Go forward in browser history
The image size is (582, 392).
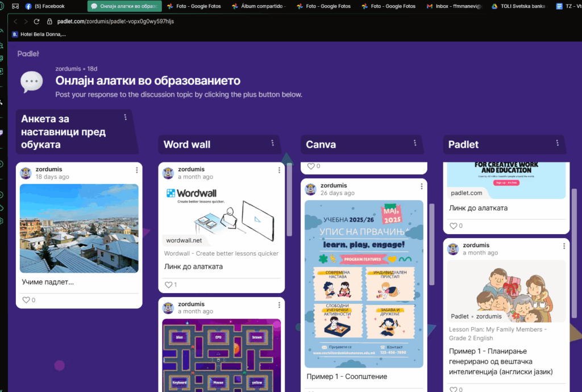tap(26, 22)
